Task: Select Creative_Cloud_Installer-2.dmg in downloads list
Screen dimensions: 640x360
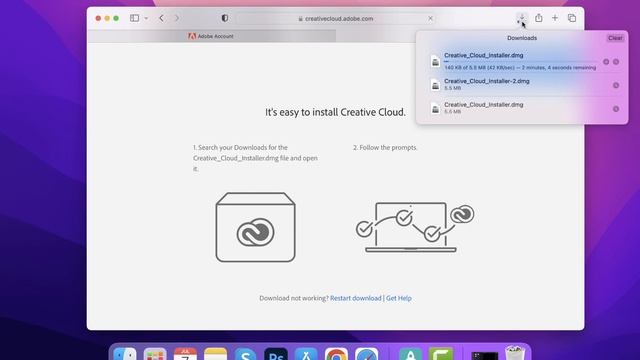Action: (487, 81)
